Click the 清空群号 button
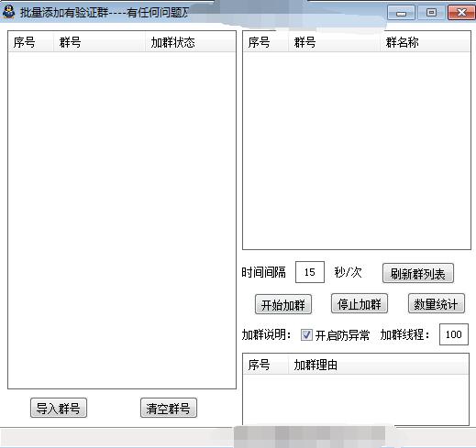Viewport: 476px width, 448px height. (x=169, y=408)
